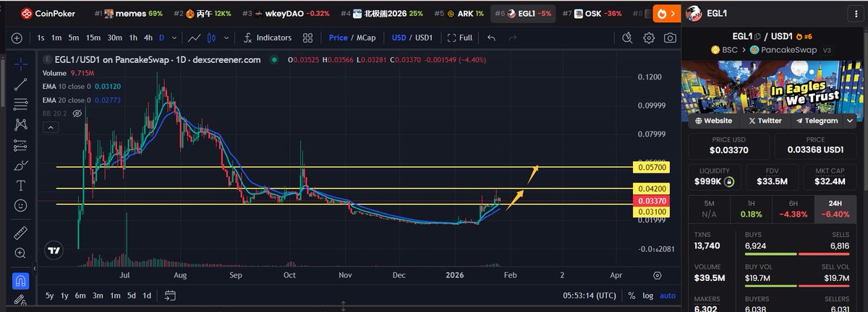This screenshot has height=312, width=868.
Task: Open the go to date calendar icon
Action: pos(171,295)
